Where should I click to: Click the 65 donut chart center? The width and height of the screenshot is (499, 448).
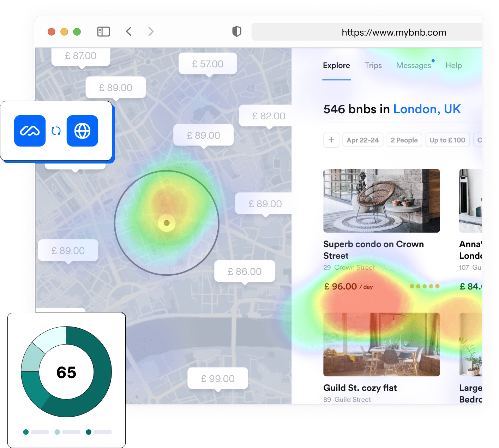pos(66,372)
